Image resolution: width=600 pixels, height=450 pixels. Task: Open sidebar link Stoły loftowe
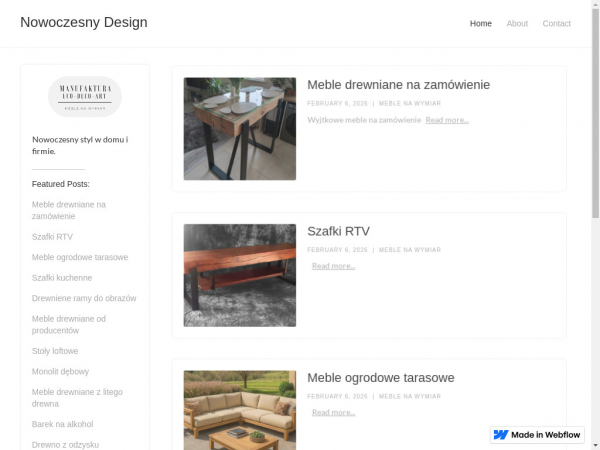pyautogui.click(x=55, y=351)
